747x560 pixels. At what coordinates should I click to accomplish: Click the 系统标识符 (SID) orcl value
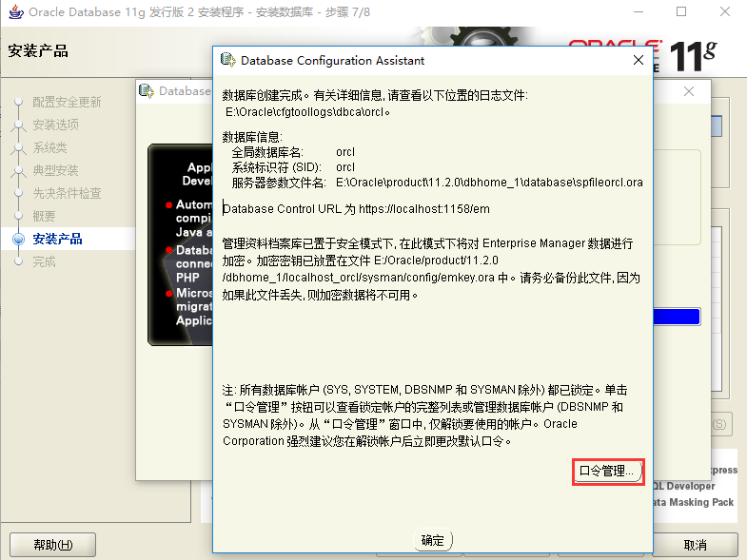click(x=345, y=167)
